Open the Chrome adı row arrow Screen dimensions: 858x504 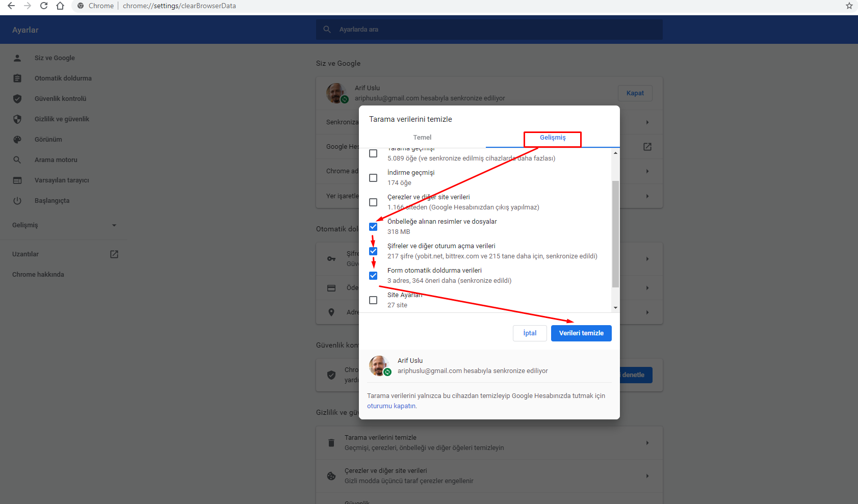(647, 171)
